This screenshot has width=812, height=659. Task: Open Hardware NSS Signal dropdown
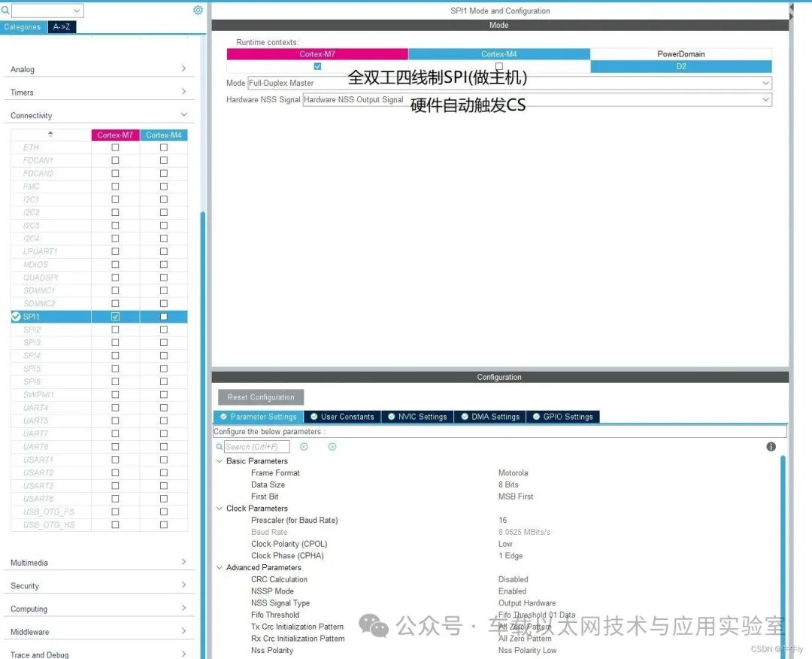click(537, 99)
